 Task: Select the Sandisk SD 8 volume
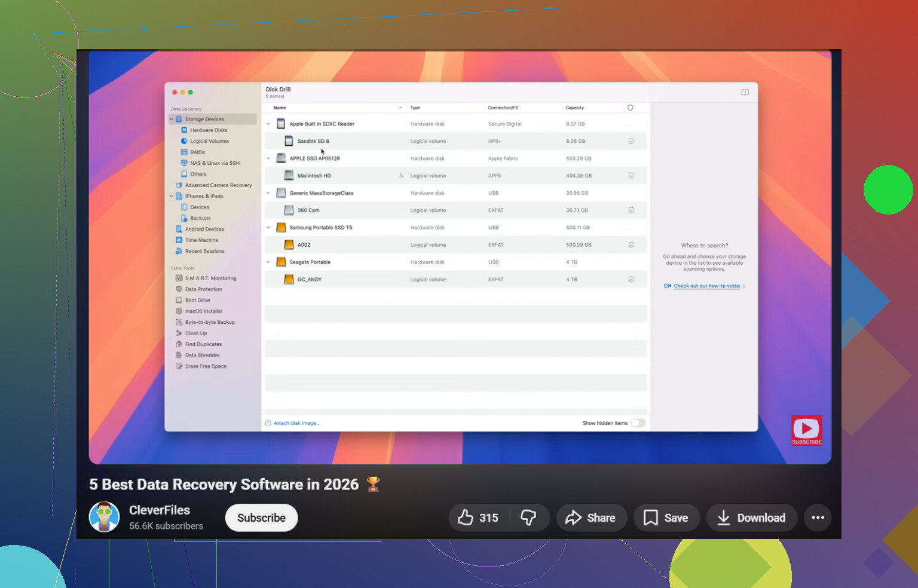456,141
